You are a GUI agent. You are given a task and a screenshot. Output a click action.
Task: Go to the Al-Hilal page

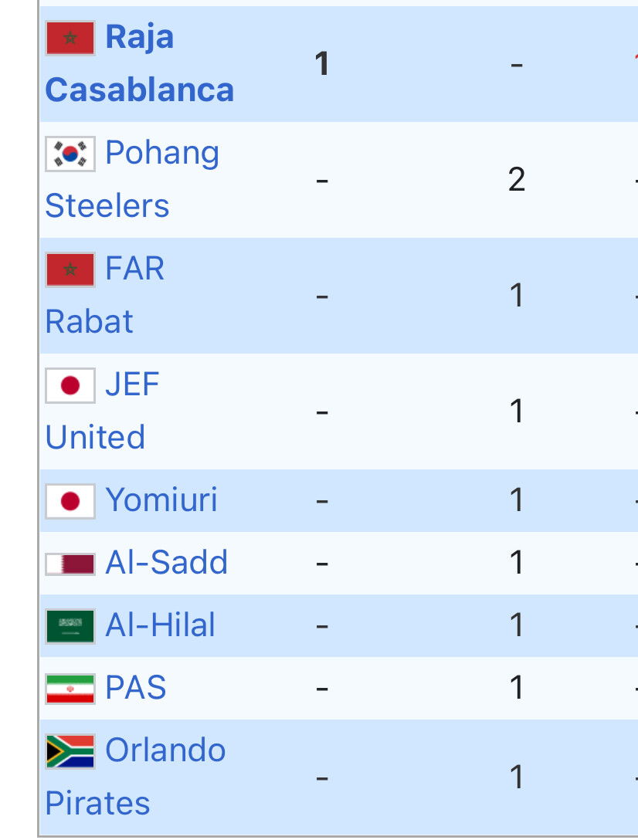161,625
